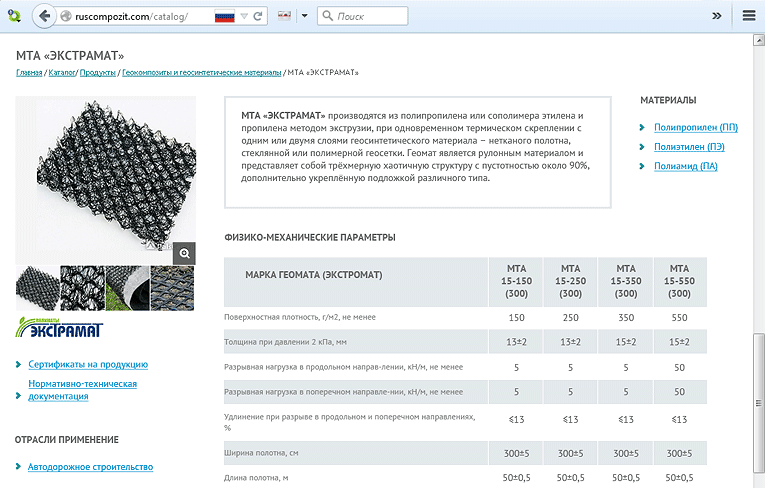Open Полиамид (ПА) material link
This screenshot has width=765, height=488.
[x=685, y=166]
